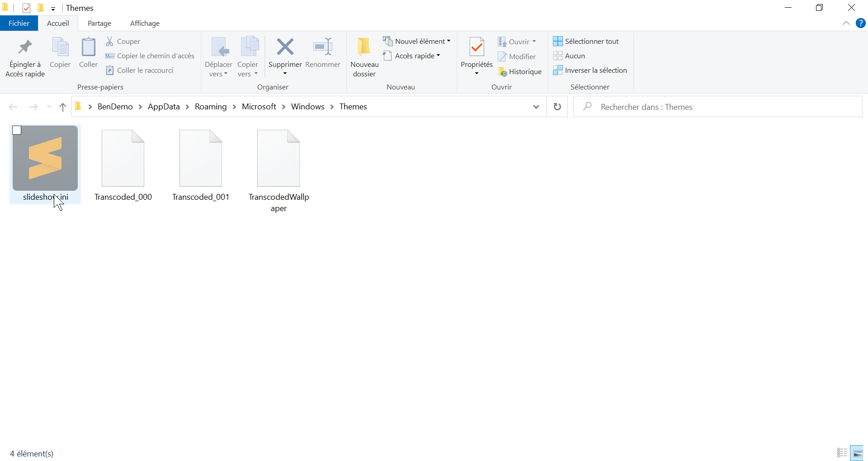Click the Nouveau dossier folder icon
The image size is (868, 461).
pyautogui.click(x=364, y=47)
